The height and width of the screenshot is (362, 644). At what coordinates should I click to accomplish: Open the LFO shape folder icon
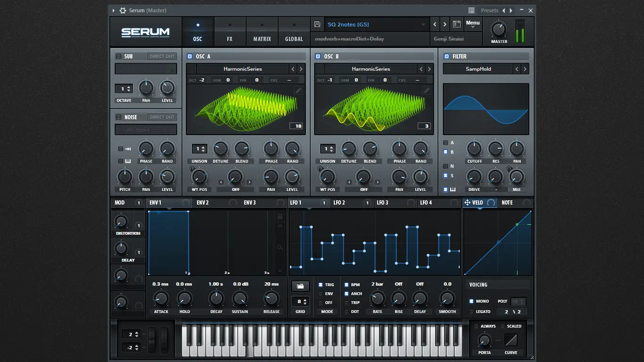[x=300, y=286]
